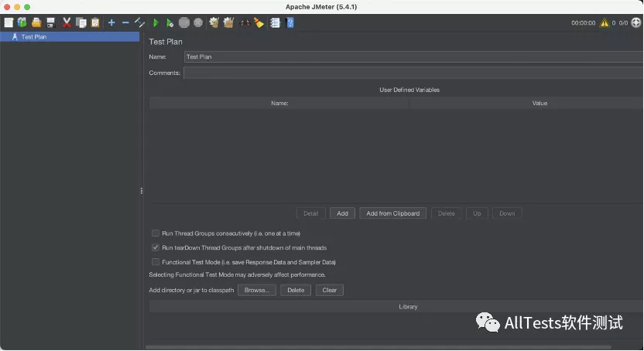Click the panel divider collapse handle
Screen dimensions: 644x351
[142, 191]
